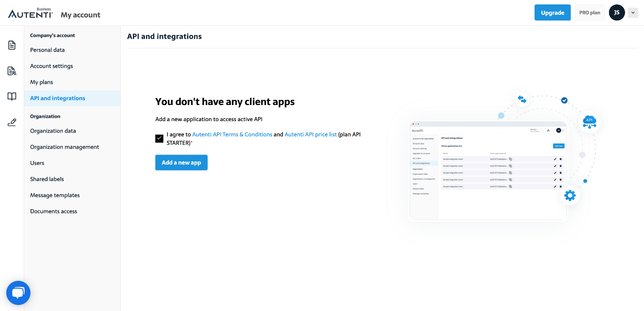The width and height of the screenshot is (644, 311).
Task: Open the chat support bubble
Action: [19, 292]
